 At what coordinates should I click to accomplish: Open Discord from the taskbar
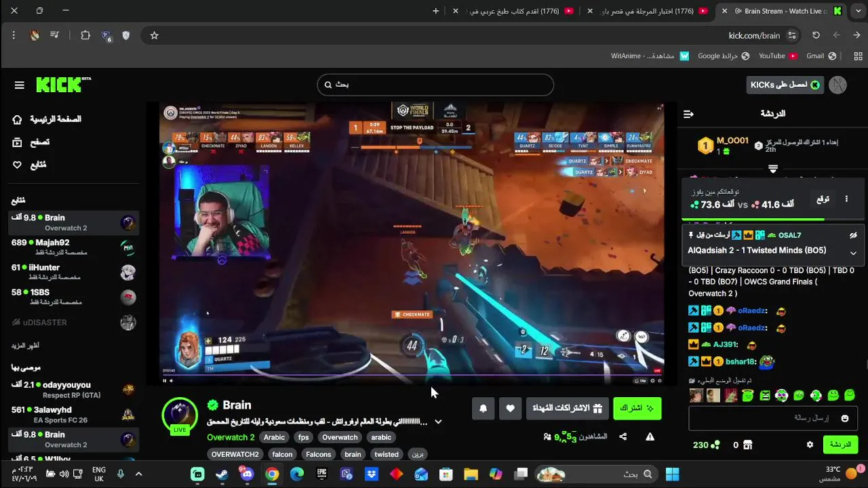click(247, 474)
